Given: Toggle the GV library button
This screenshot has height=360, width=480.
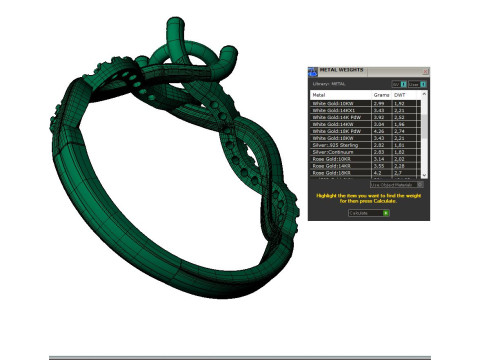Looking at the screenshot, I should (399, 84).
